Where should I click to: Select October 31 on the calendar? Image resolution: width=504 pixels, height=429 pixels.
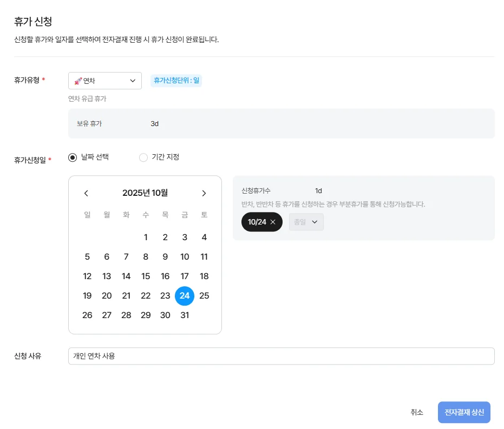tap(185, 315)
